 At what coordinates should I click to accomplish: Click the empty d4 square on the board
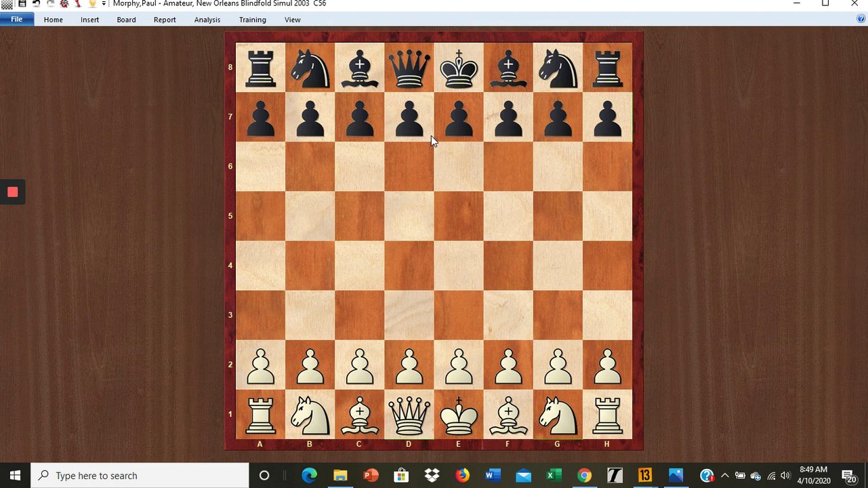click(409, 266)
